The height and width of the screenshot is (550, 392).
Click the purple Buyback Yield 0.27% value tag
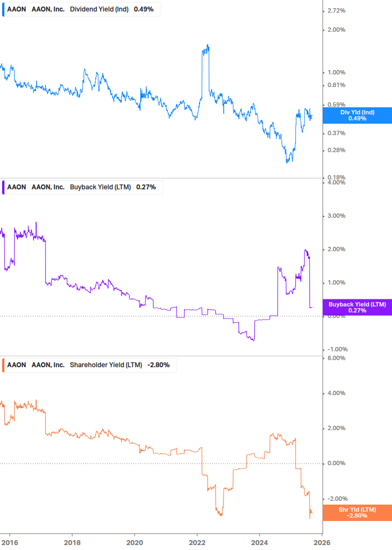pos(357,307)
